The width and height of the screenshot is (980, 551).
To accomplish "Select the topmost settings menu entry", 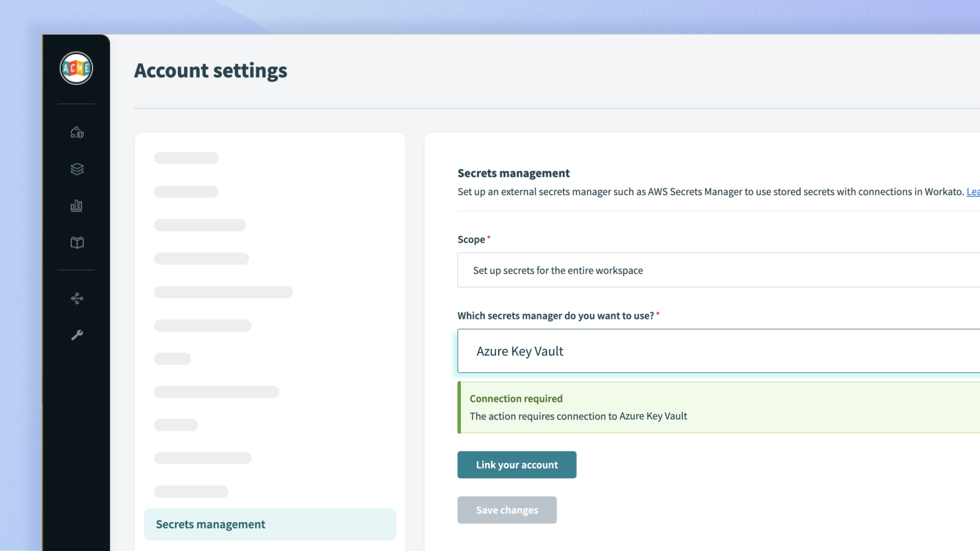I will pos(186,158).
